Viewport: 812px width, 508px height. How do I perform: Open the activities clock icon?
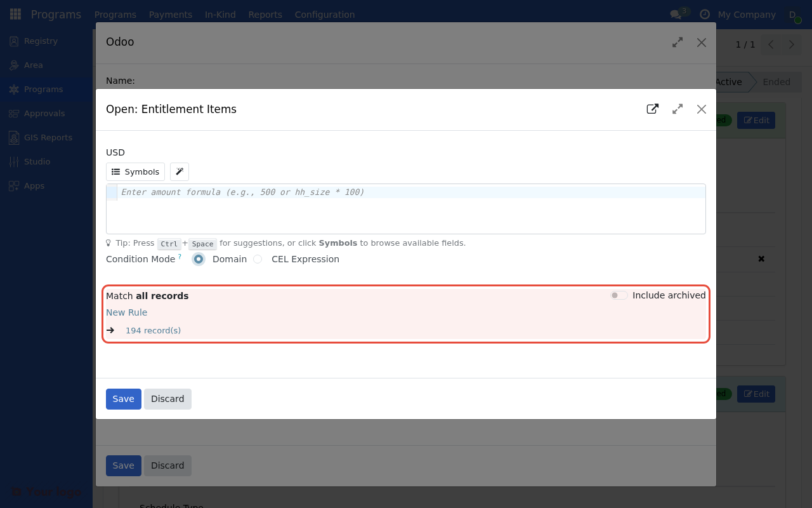tap(704, 13)
